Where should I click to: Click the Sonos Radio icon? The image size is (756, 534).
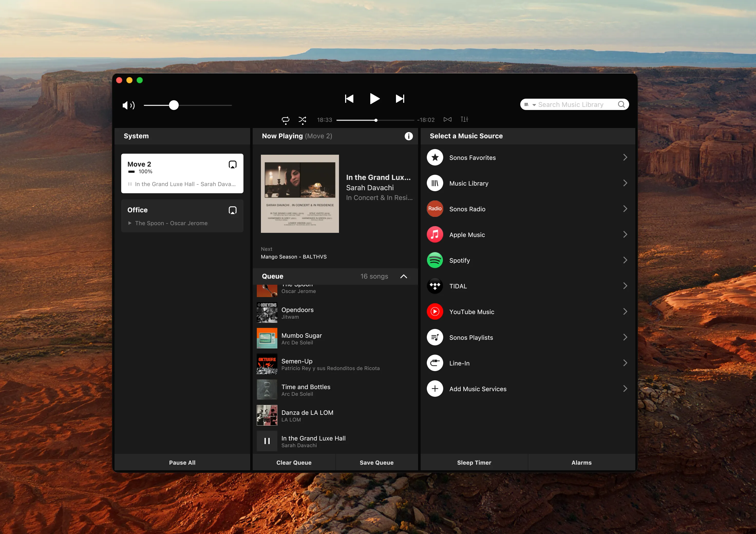(435, 209)
